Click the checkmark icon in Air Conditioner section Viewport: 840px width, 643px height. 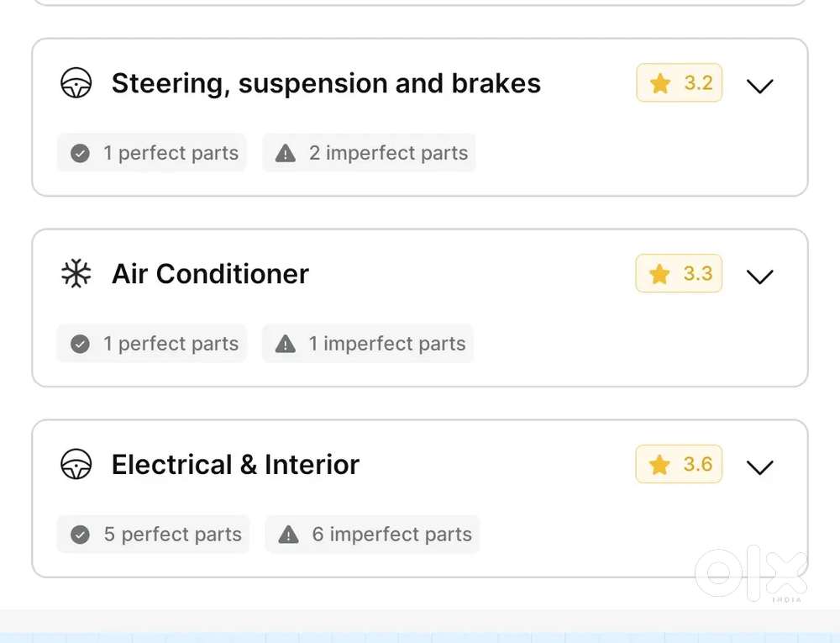pos(81,344)
